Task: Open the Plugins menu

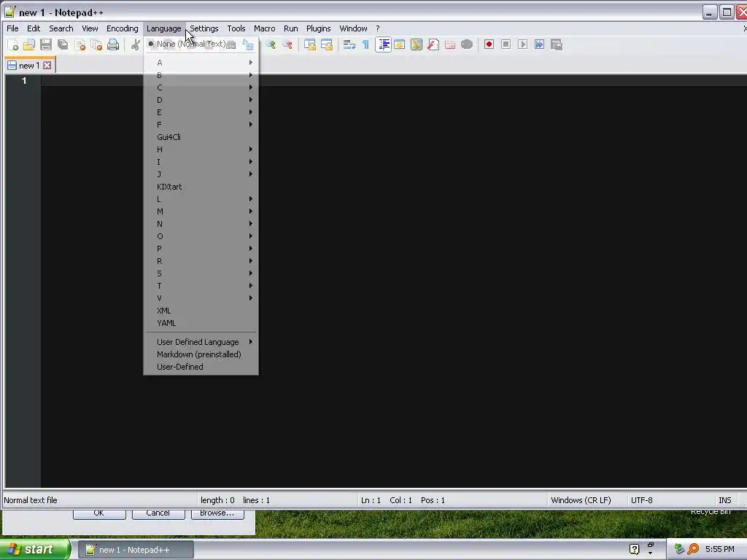Action: point(318,28)
